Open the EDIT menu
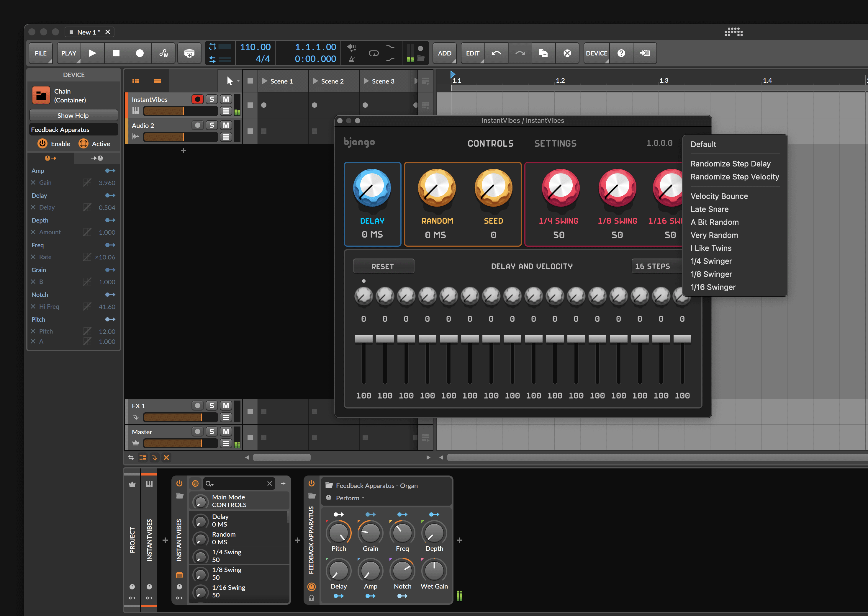The image size is (868, 616). point(473,53)
